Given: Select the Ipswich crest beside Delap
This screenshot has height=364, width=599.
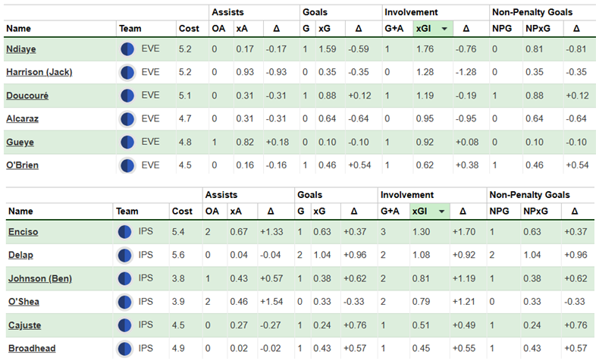Looking at the screenshot, I should coord(125,256).
